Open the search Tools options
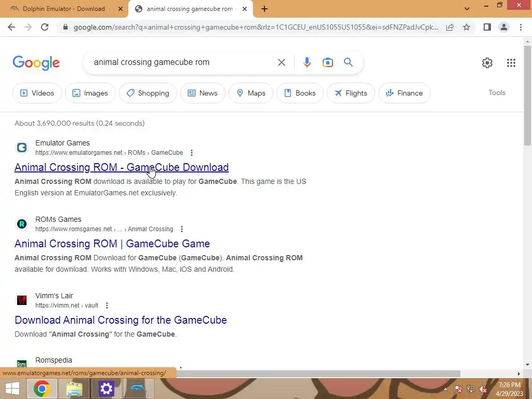 tap(497, 92)
